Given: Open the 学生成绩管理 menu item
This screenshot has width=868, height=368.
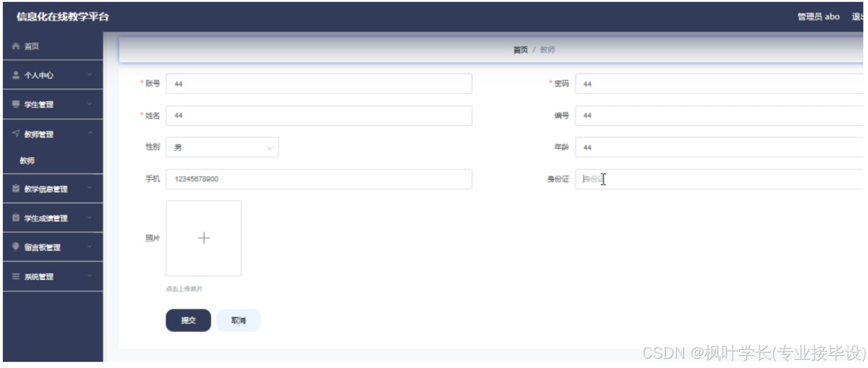Looking at the screenshot, I should (x=53, y=218).
